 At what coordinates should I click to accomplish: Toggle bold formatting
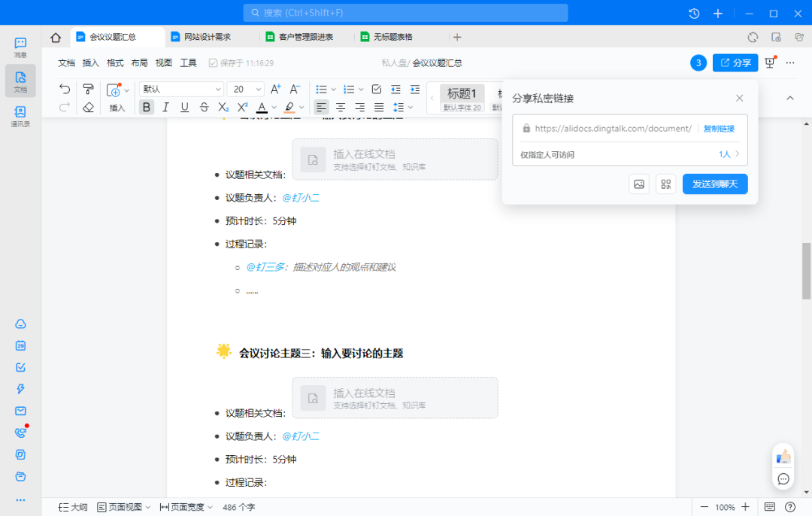pyautogui.click(x=147, y=108)
